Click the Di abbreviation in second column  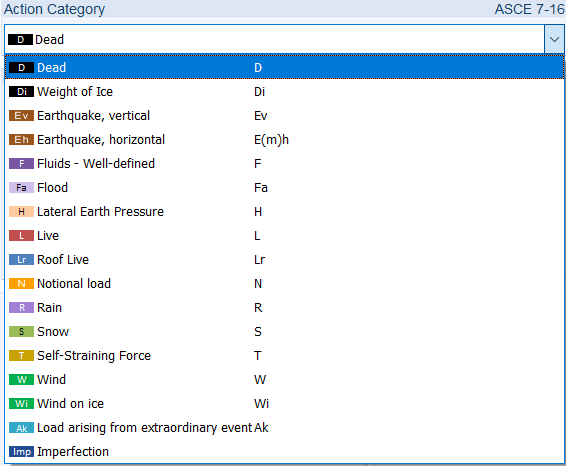click(260, 92)
